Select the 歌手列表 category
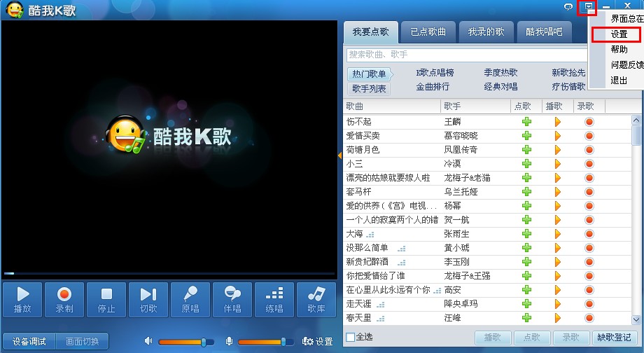The height and width of the screenshot is (353, 644). [369, 88]
